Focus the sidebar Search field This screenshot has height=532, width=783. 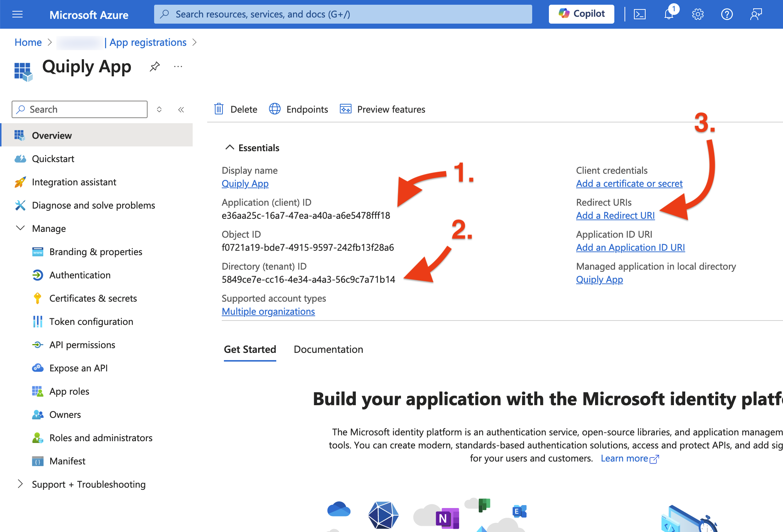coord(80,109)
